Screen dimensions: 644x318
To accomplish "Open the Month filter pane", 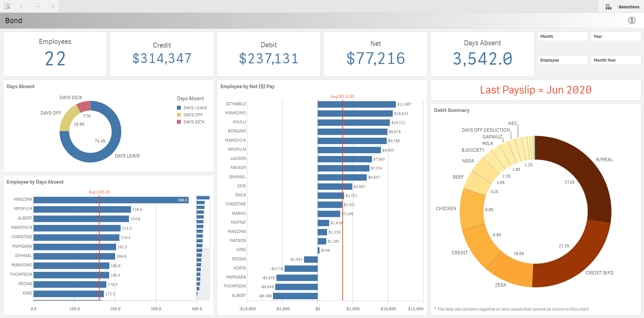I will pyautogui.click(x=562, y=37).
